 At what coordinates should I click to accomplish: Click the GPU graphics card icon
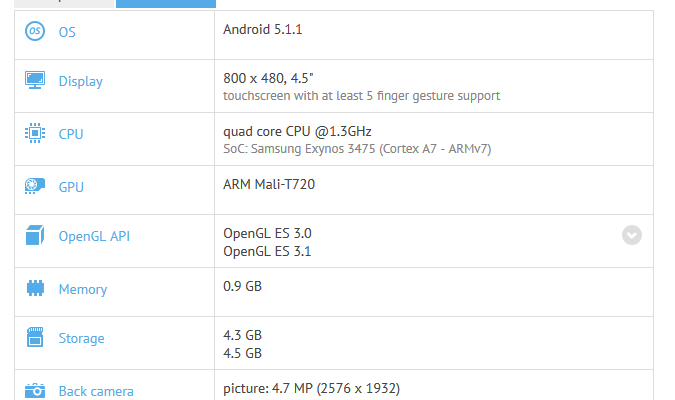point(35,187)
